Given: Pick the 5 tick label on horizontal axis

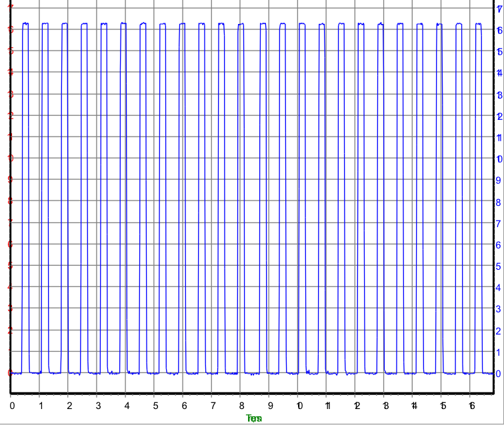Looking at the screenshot, I should pyautogui.click(x=155, y=405).
